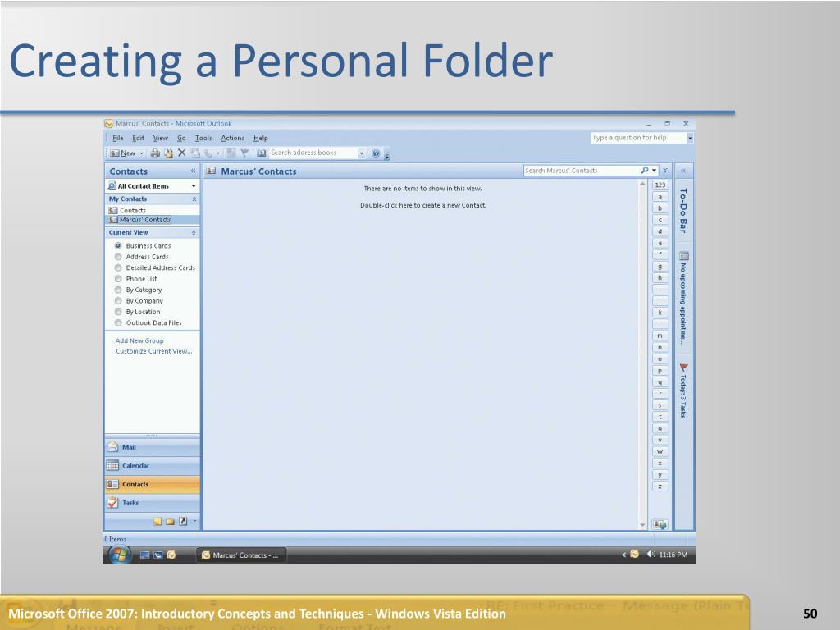Click the Categorize toolbar icon
The width and height of the screenshot is (840, 630).
click(x=231, y=153)
